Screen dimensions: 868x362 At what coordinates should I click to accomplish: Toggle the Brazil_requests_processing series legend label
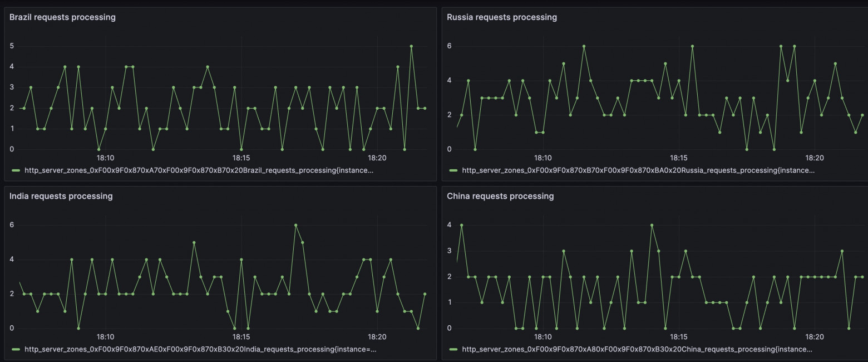(x=199, y=170)
